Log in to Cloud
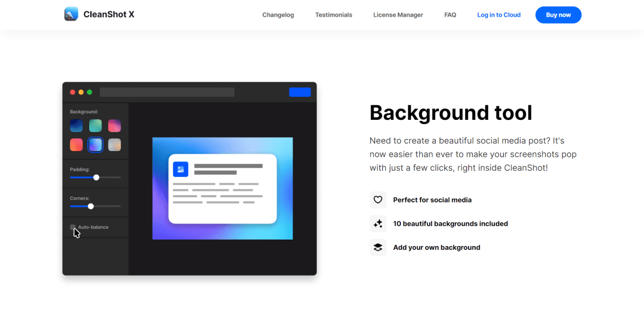Image resolution: width=644 pixels, height=317 pixels. [499, 15]
